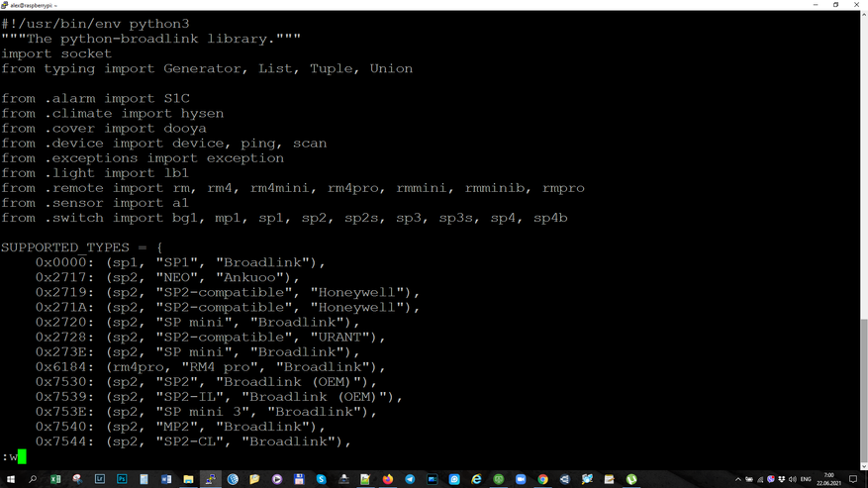Click the 'dooya' import name

pyautogui.click(x=185, y=129)
